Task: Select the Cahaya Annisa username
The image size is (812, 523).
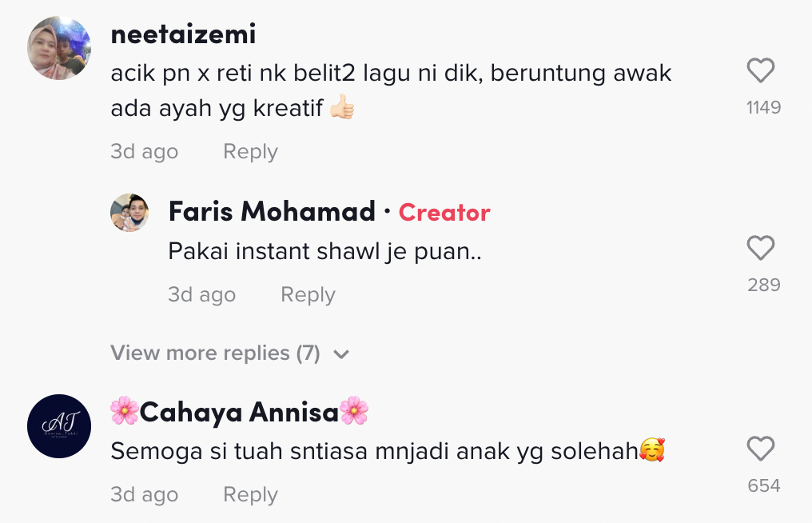Action: click(239, 412)
